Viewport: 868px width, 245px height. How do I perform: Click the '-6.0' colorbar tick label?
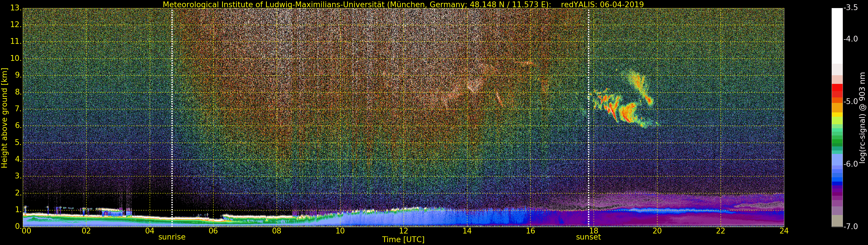[850, 164]
